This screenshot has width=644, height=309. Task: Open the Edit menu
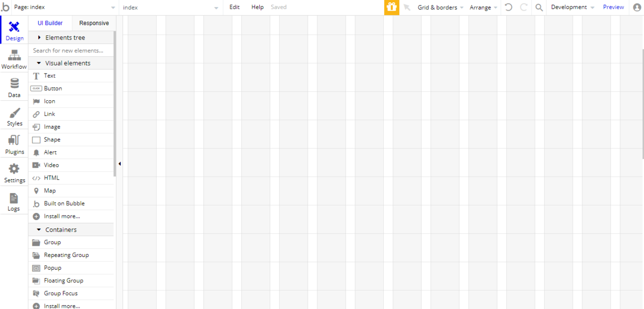[235, 8]
